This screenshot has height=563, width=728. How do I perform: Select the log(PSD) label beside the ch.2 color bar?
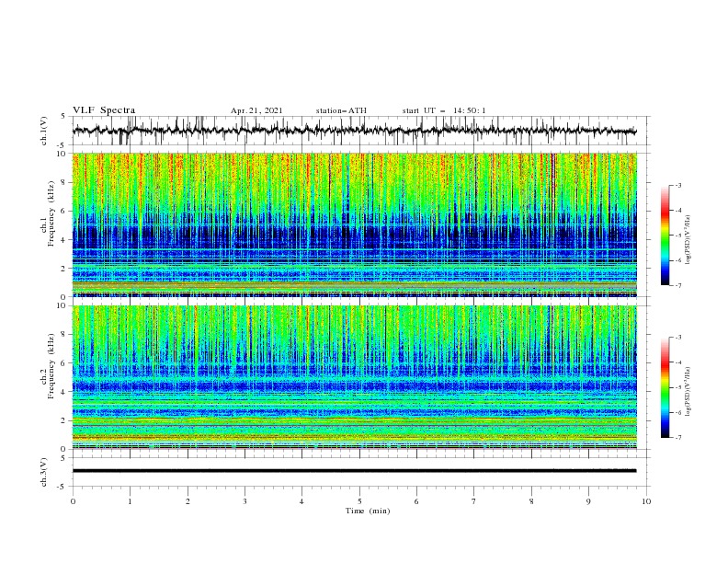[689, 392]
